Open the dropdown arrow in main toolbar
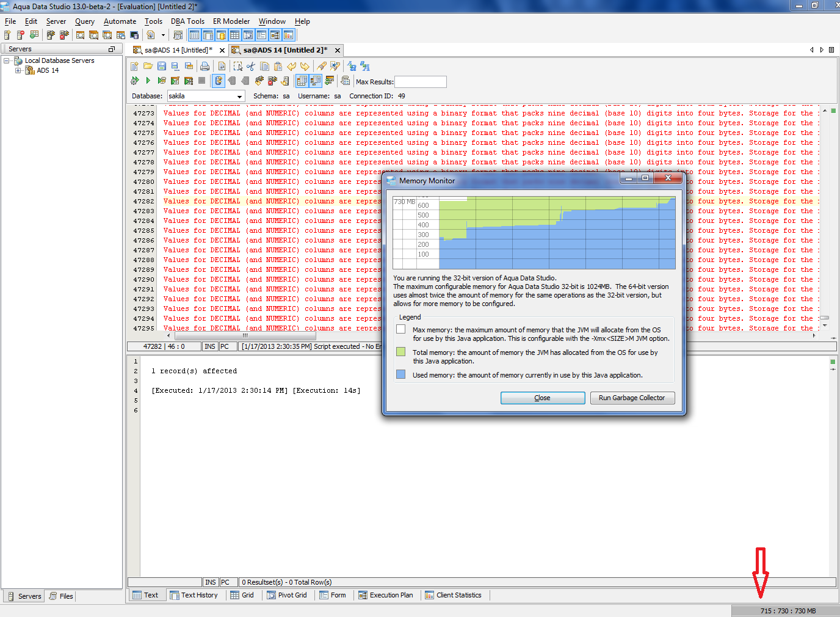Viewport: 840px width, 617px height. (x=163, y=35)
